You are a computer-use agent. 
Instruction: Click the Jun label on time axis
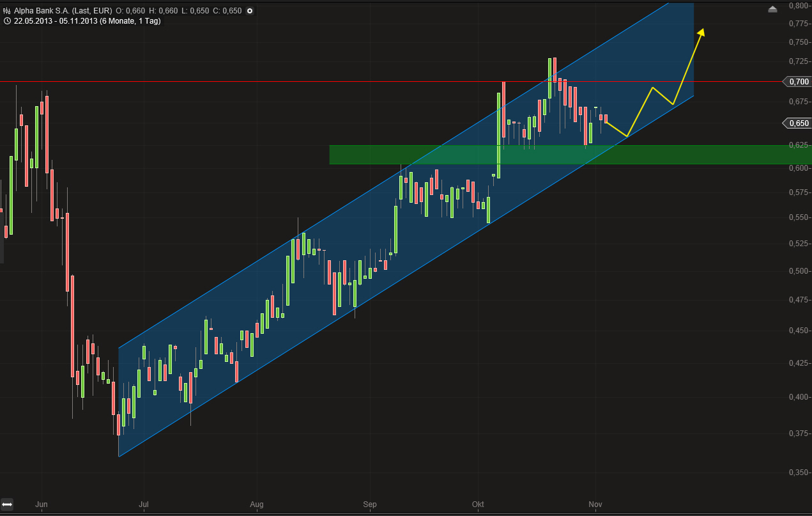[42, 505]
